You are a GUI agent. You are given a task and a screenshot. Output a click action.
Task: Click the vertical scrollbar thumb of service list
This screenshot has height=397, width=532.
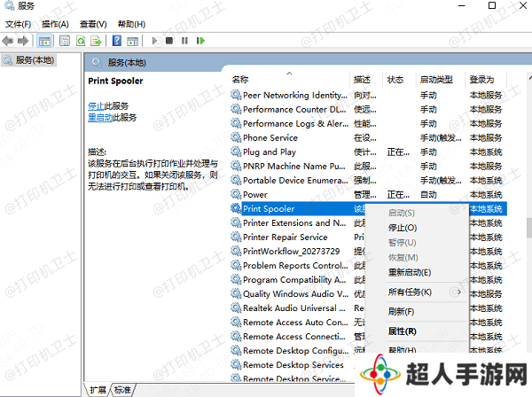(529, 228)
